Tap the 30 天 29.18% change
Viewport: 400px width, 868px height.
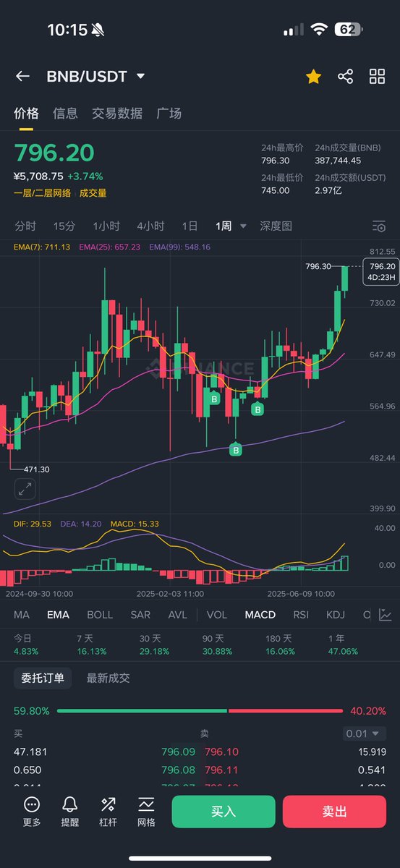(153, 644)
